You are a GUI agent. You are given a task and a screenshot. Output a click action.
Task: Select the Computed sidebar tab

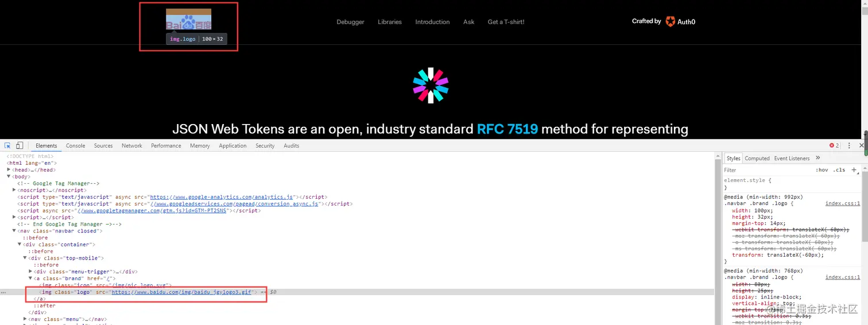coord(757,158)
